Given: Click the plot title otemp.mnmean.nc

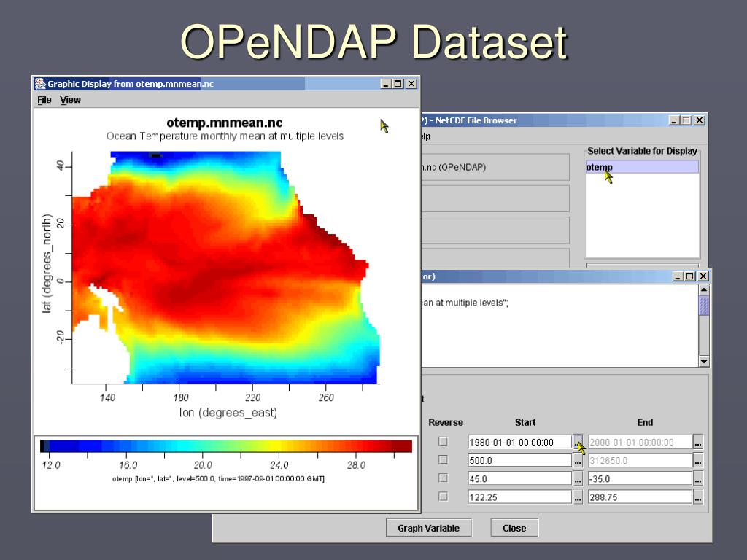Looking at the screenshot, I should (x=225, y=122).
